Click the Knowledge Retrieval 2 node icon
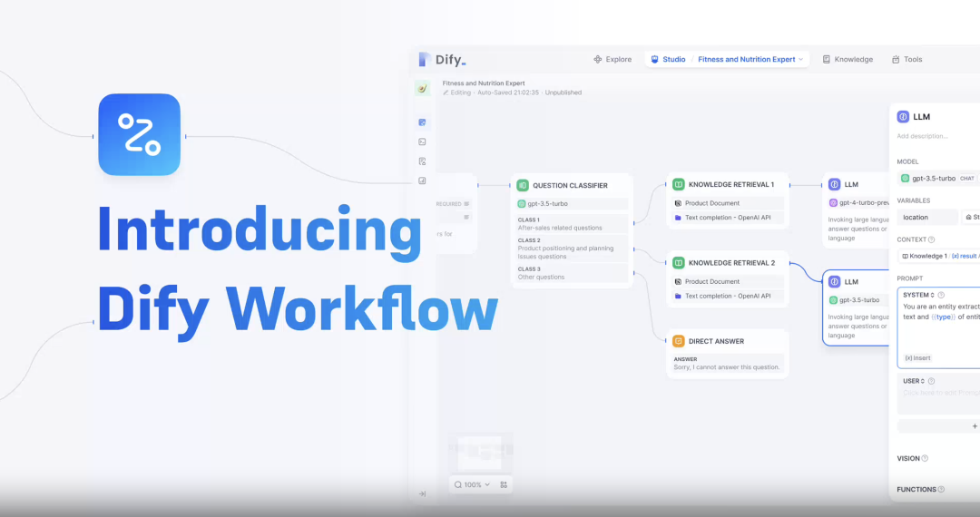 tap(678, 263)
